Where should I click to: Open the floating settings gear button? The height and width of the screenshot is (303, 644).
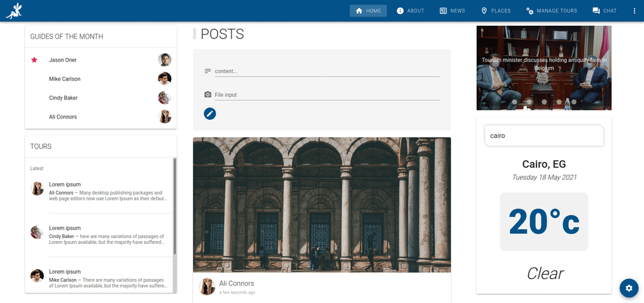(629, 288)
